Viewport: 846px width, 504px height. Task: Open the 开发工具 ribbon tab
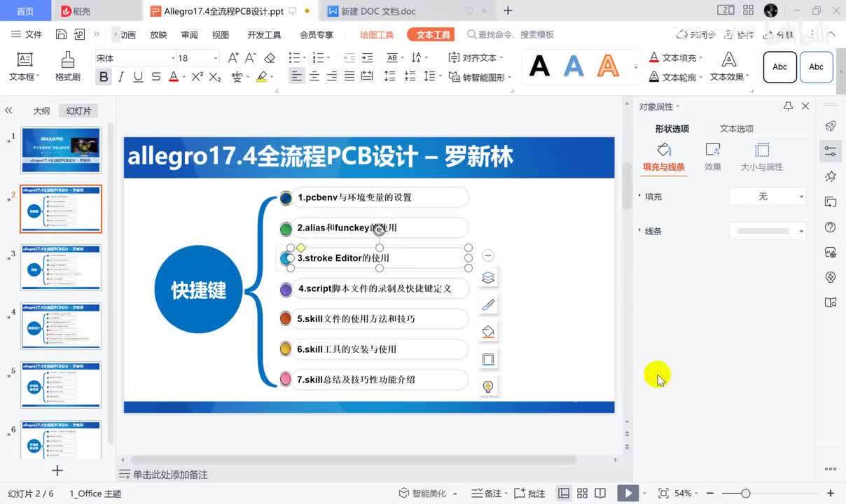(264, 35)
